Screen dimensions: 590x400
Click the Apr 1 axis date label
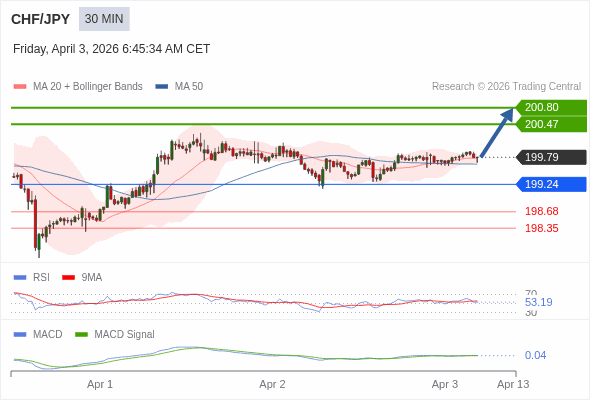click(100, 385)
